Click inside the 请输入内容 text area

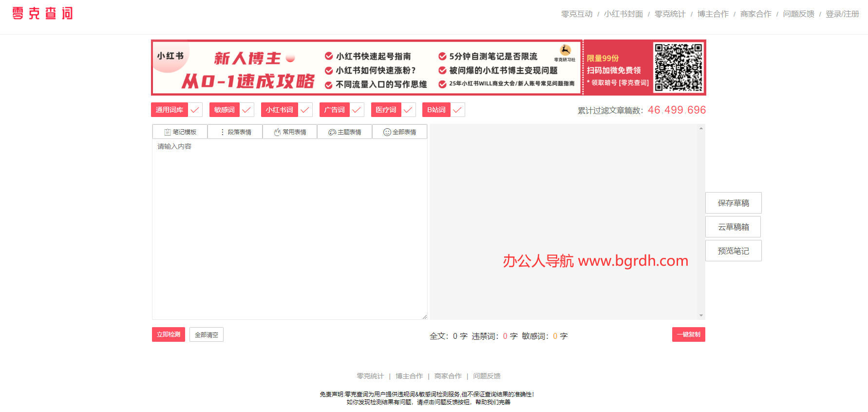click(289, 229)
